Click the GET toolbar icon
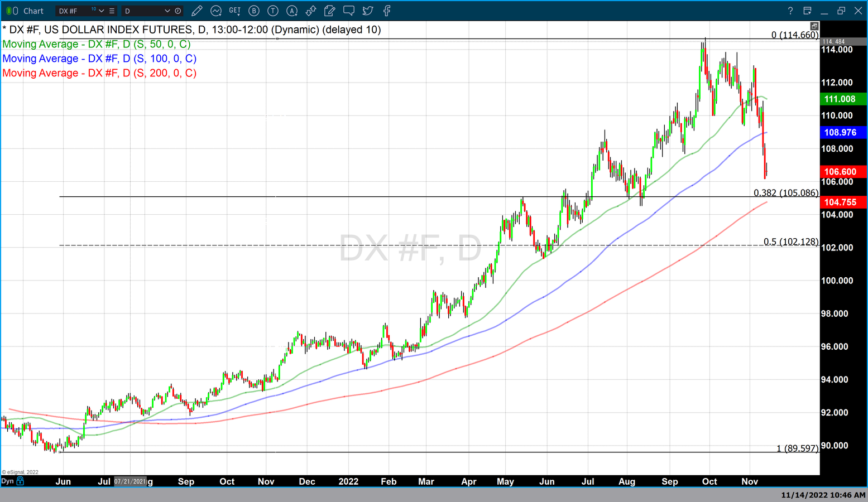 pos(235,11)
